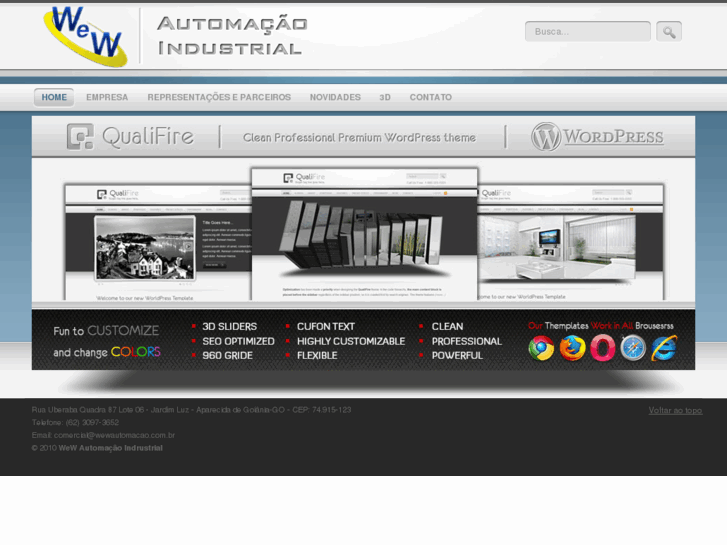The width and height of the screenshot is (727, 545).
Task: Click the Opera browser icon
Action: pyautogui.click(x=602, y=348)
